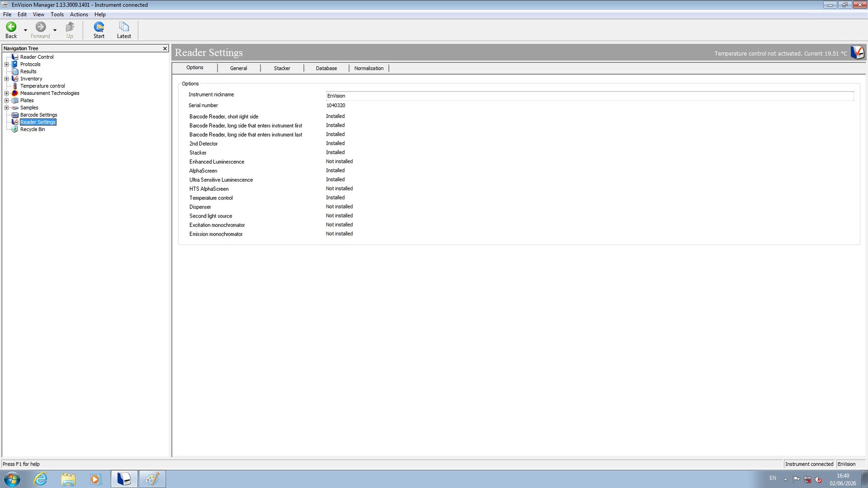Open the View menu
The image size is (868, 488).
[39, 15]
